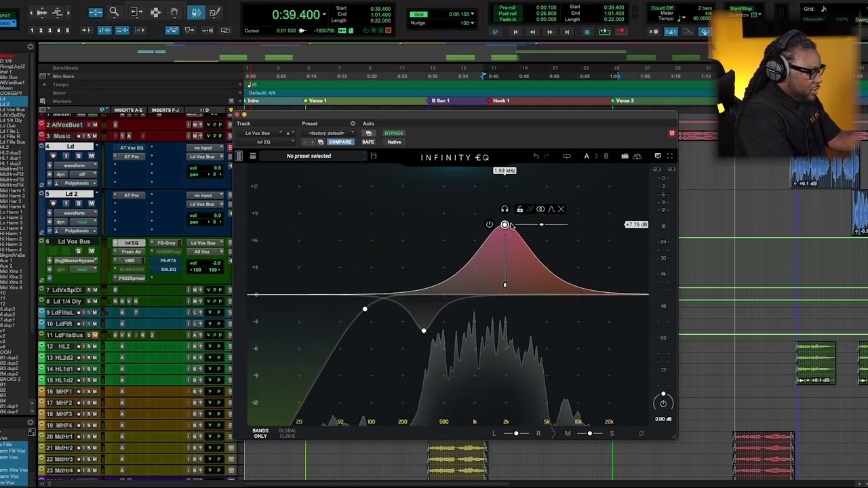Click the loop link icon in EQ header
Image resolution: width=868 pixels, height=488 pixels.
click(567, 157)
